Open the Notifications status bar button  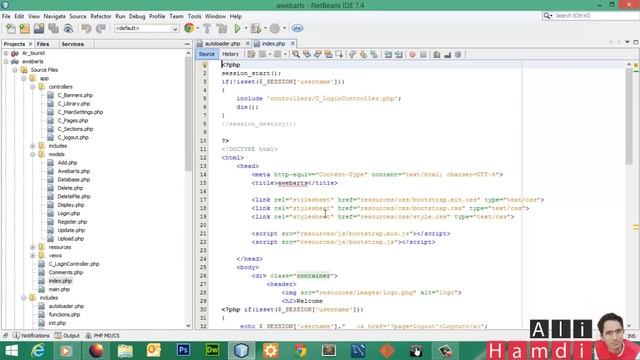click(31, 336)
